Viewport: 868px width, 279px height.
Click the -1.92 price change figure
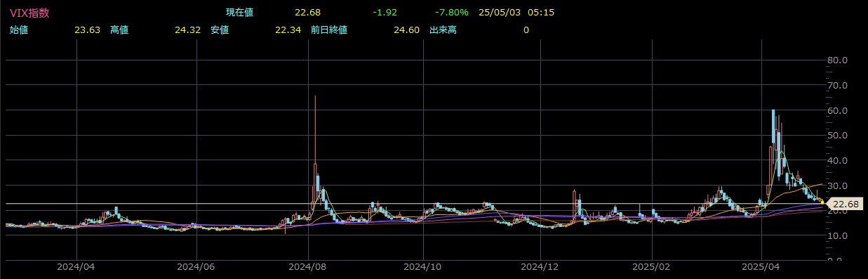click(385, 13)
